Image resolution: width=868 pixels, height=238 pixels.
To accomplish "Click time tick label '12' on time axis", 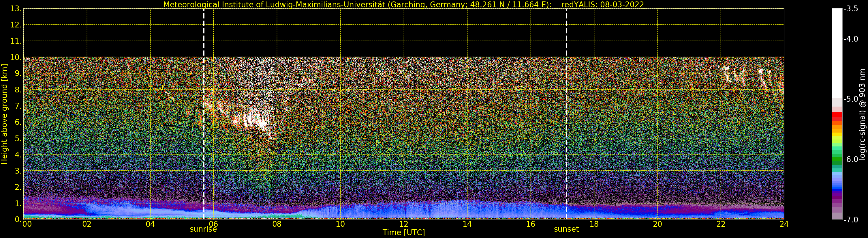I will click(404, 224).
